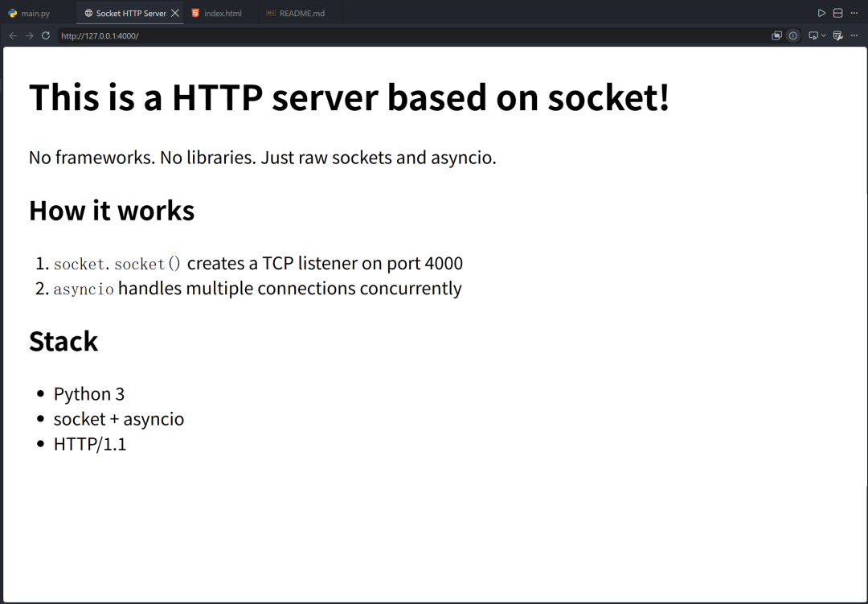868x604 pixels.
Task: Click the screen-with-cursor element selection icon
Action: pyautogui.click(x=813, y=36)
